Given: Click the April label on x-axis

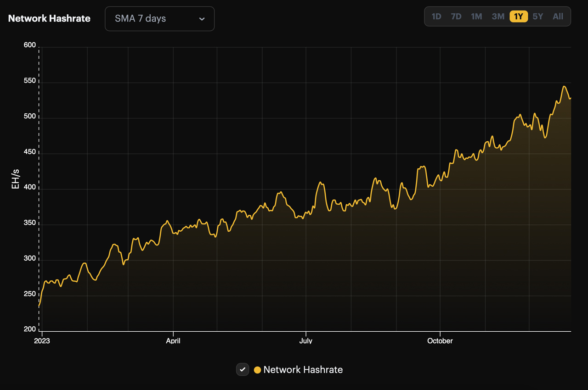Looking at the screenshot, I should point(173,341).
